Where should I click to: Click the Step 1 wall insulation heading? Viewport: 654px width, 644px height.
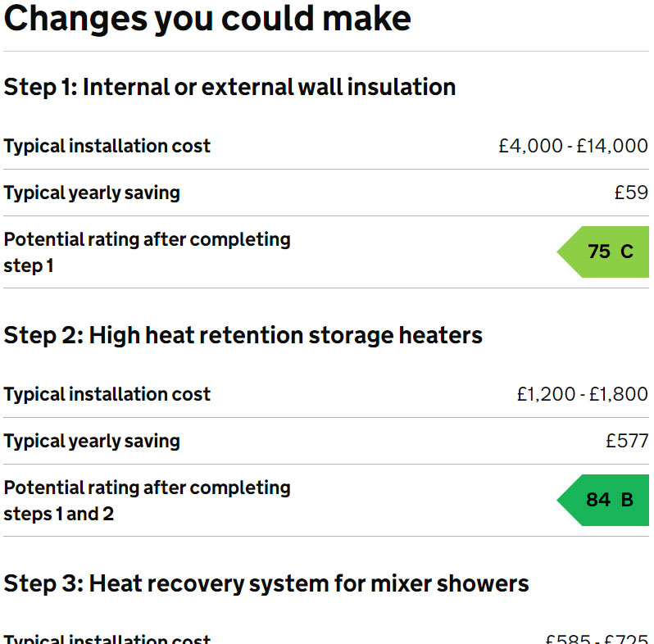tap(229, 87)
